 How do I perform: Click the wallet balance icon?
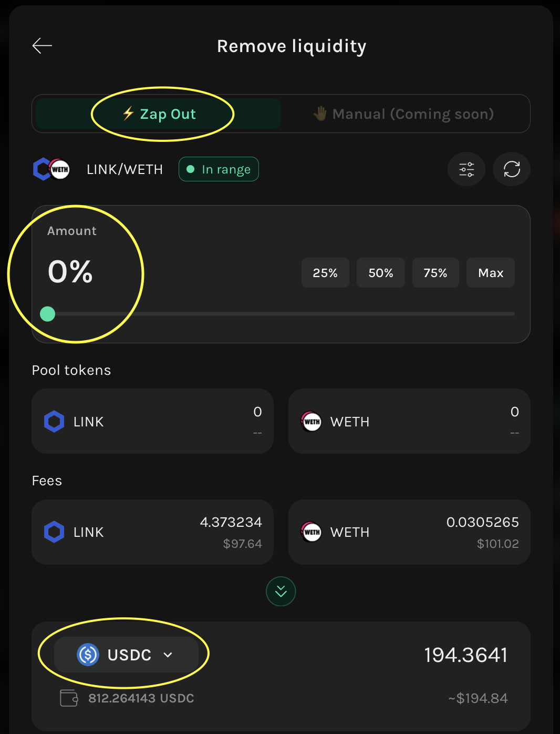point(69,698)
